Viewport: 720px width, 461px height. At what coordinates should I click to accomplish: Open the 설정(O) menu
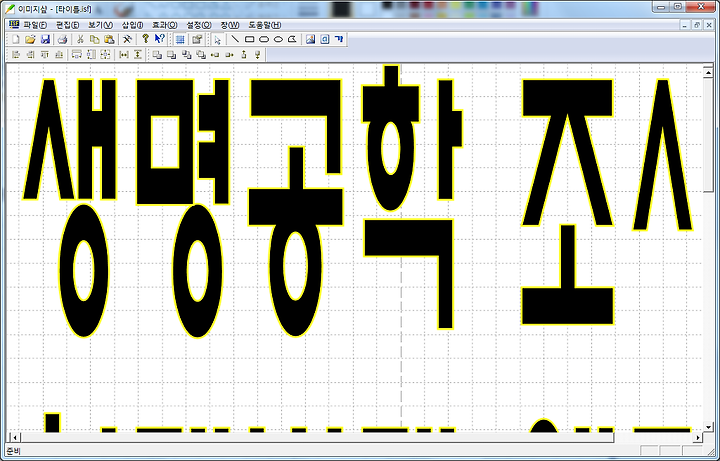(199, 25)
